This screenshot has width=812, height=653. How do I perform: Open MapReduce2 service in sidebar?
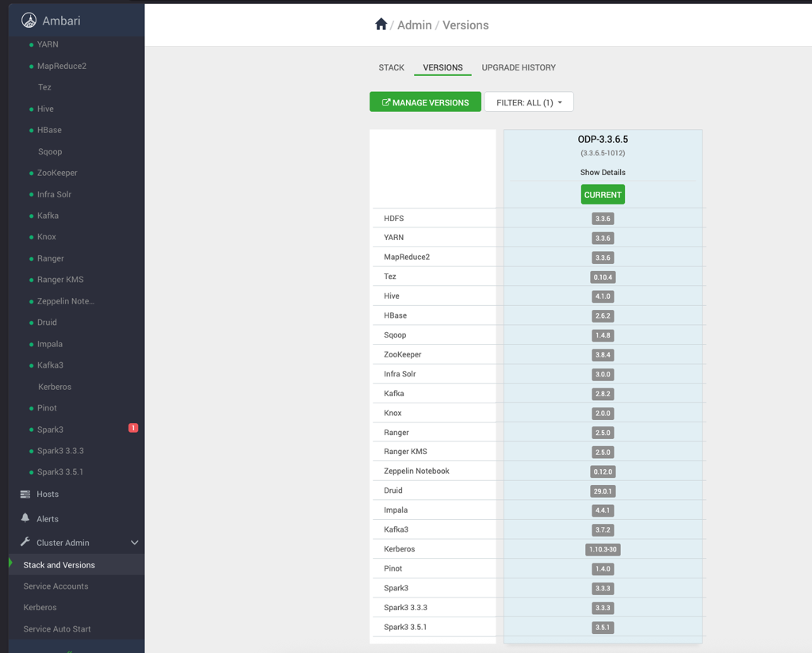click(x=62, y=66)
